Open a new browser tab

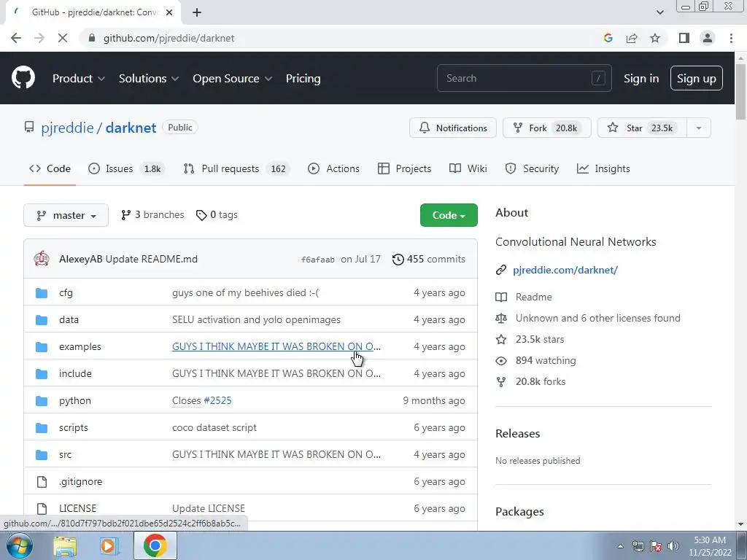pos(197,12)
